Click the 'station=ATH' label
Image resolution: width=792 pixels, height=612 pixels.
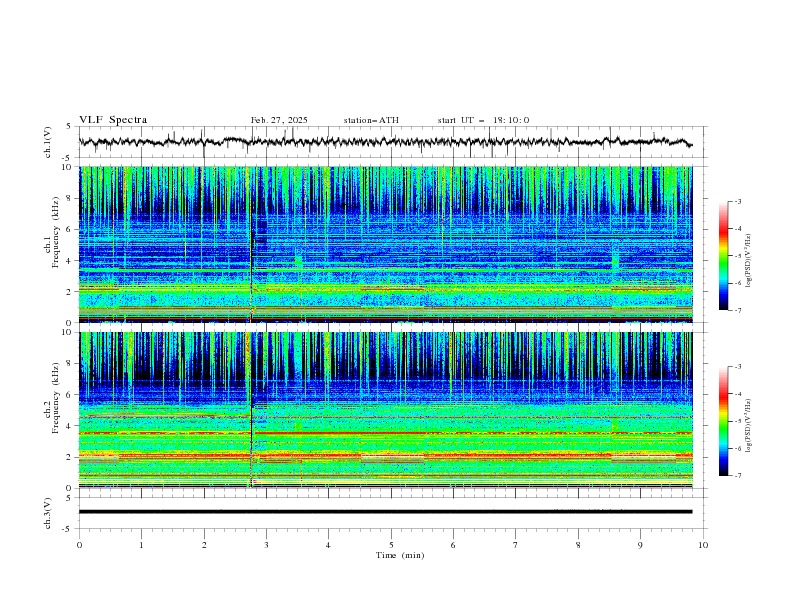point(371,120)
